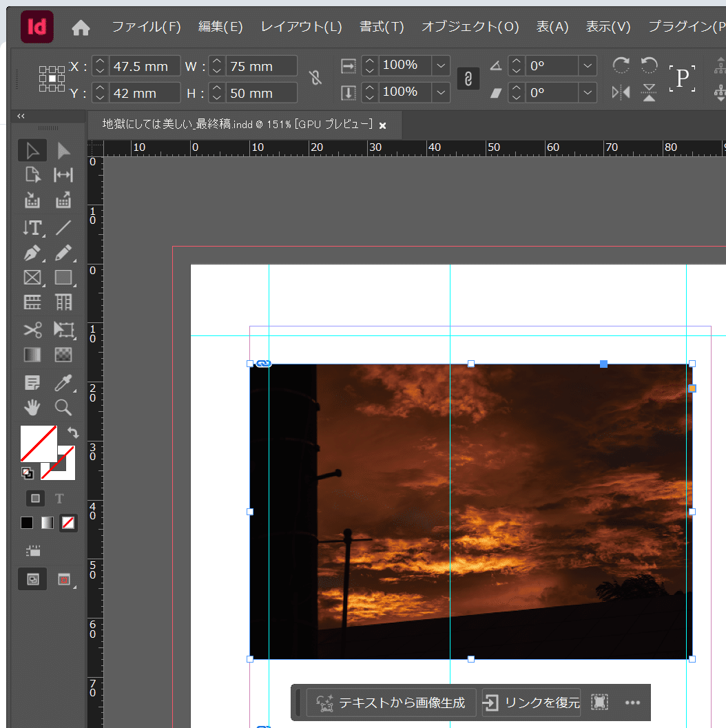Switch to Preview screen mode
The width and height of the screenshot is (726, 728).
pos(64,579)
